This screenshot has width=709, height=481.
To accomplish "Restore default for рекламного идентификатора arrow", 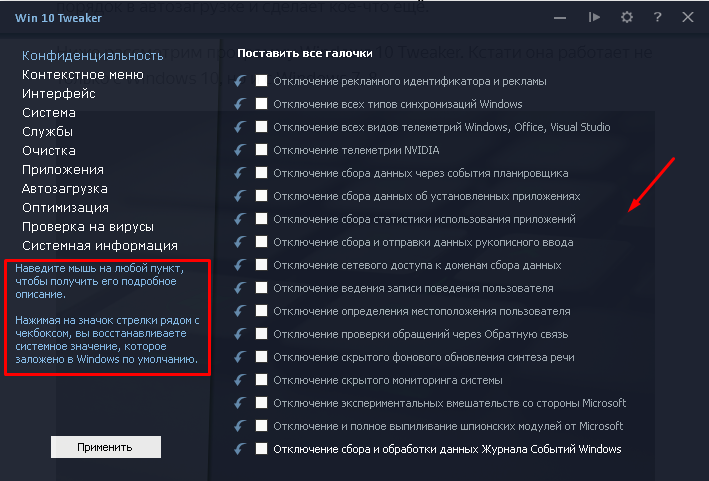I will [241, 81].
